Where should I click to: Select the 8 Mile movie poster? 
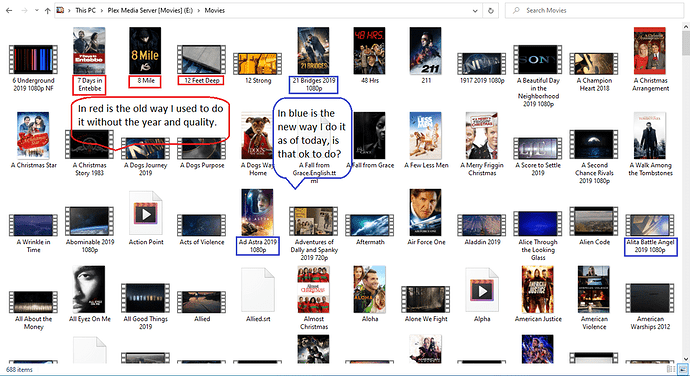click(145, 51)
